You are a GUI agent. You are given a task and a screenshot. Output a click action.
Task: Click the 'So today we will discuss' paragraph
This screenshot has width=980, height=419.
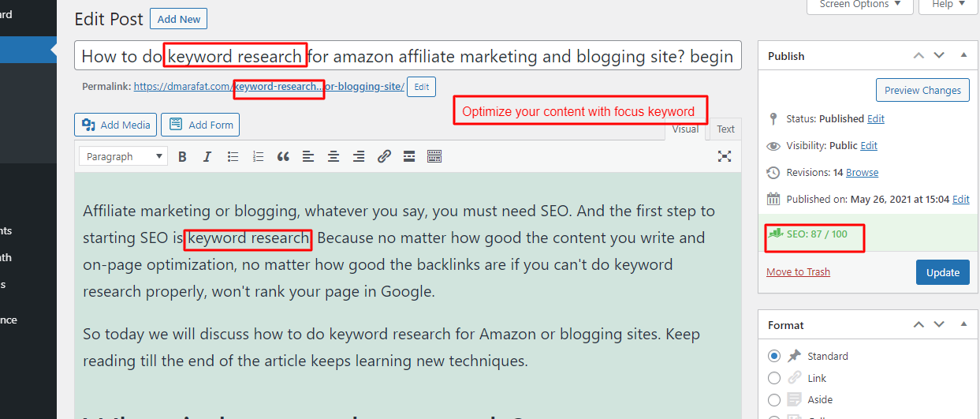[x=391, y=348]
